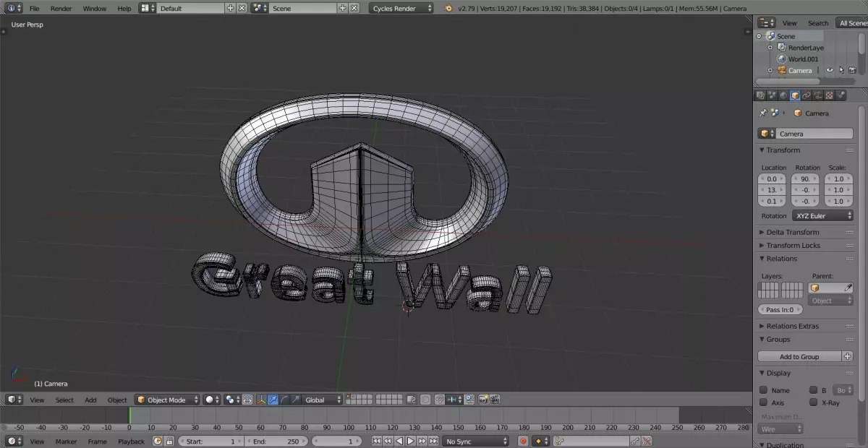868x448 pixels.
Task: Expand RenderLayers in the outliner
Action: coord(770,48)
